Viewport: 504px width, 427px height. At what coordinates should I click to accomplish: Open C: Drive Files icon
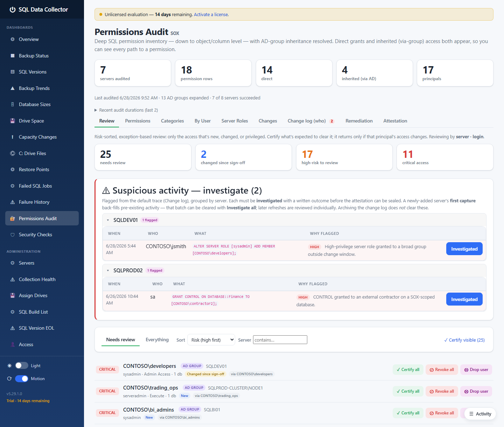click(13, 153)
